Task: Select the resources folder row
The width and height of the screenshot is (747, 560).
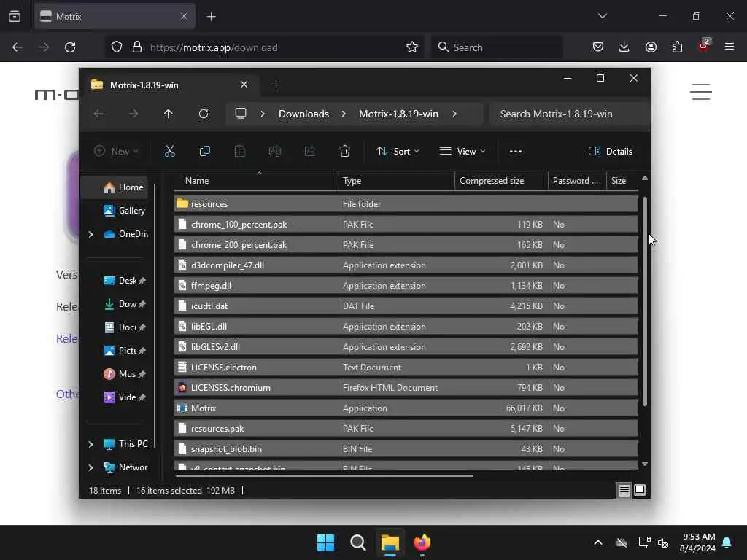Action: tap(406, 204)
